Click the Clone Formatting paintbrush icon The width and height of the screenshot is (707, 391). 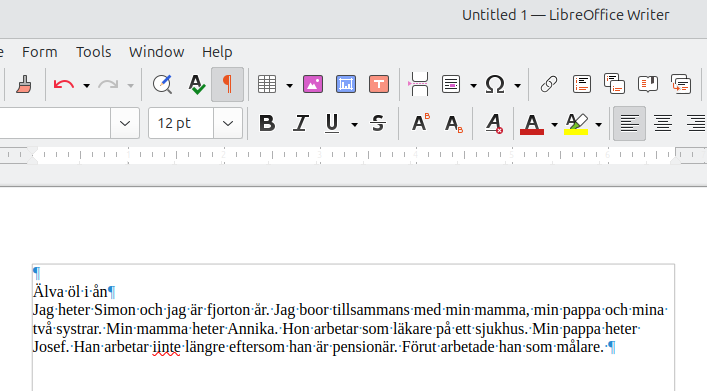tap(24, 84)
